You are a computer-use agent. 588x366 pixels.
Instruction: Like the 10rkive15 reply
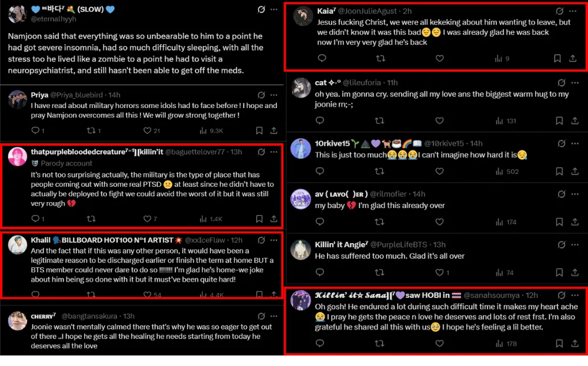(439, 172)
